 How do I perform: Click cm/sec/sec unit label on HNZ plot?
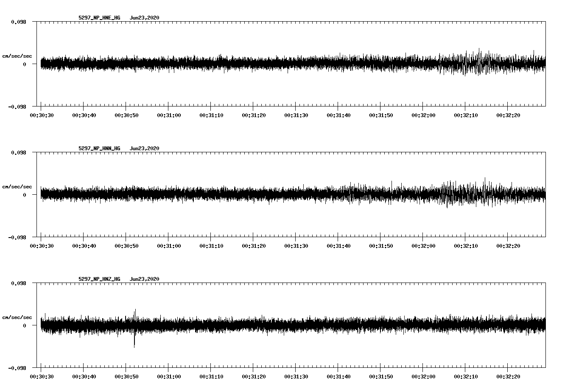point(17,317)
